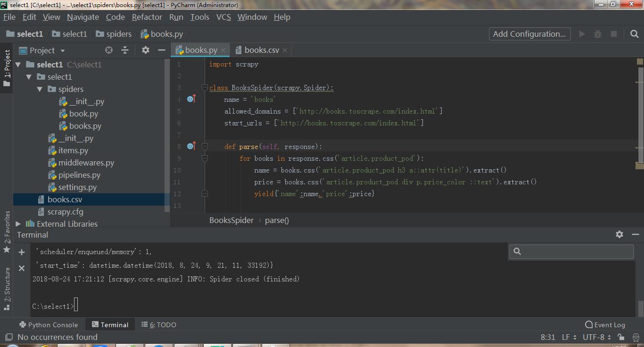Close terminal session with X icon

[22, 268]
